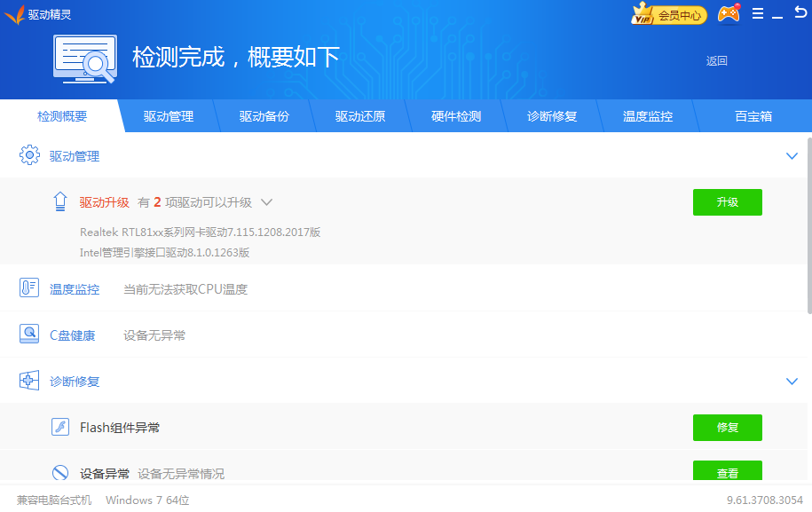812x512 pixels.
Task: Switch to the 驱动管理 tab
Action: 169,116
